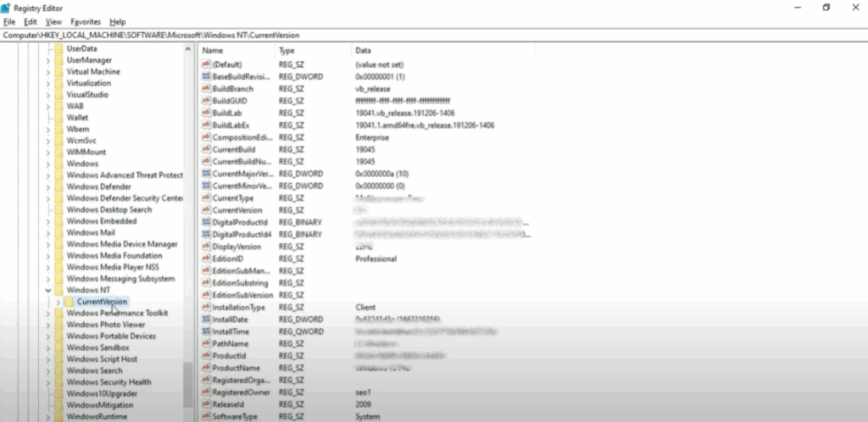Click the InstallDate DWORD value icon
The height and width of the screenshot is (422, 868).
[x=207, y=319]
